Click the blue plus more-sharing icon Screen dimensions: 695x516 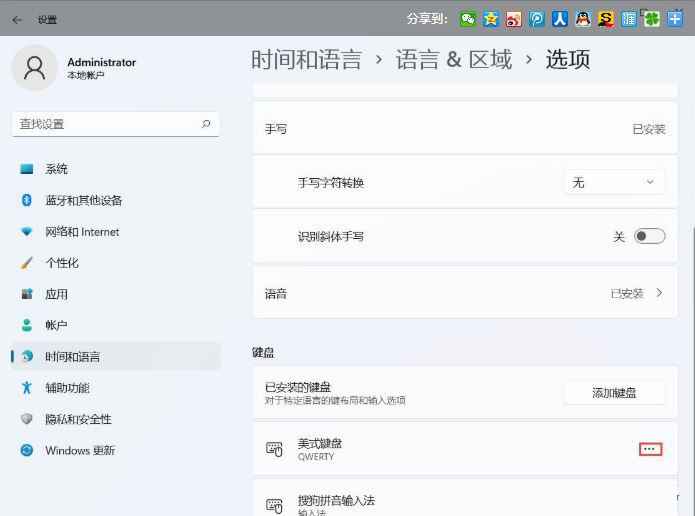click(x=675, y=18)
